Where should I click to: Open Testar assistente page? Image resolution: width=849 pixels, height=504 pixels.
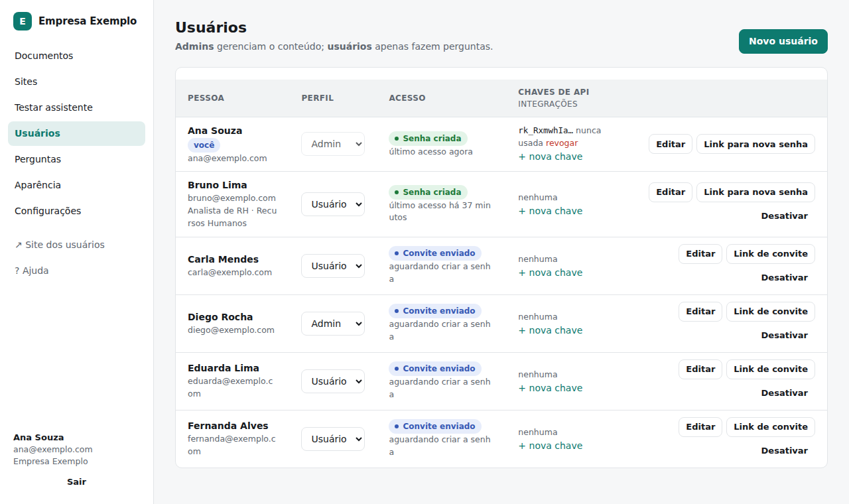(76, 107)
